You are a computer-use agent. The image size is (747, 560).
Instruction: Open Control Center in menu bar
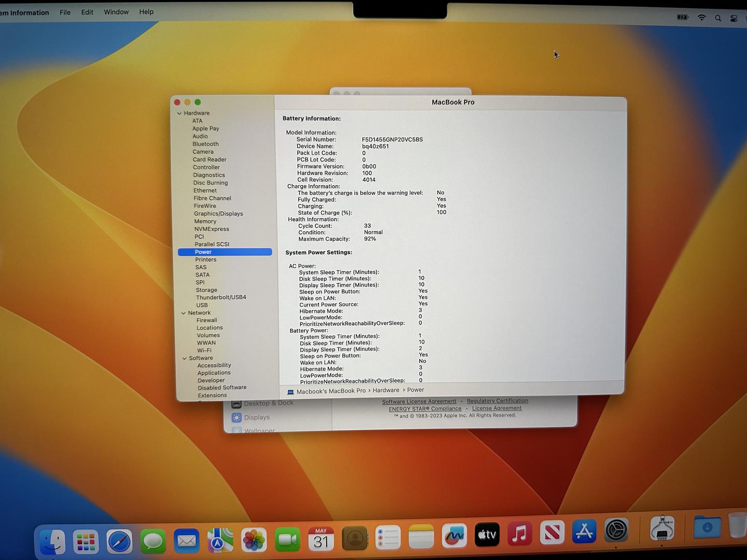pyautogui.click(x=734, y=19)
